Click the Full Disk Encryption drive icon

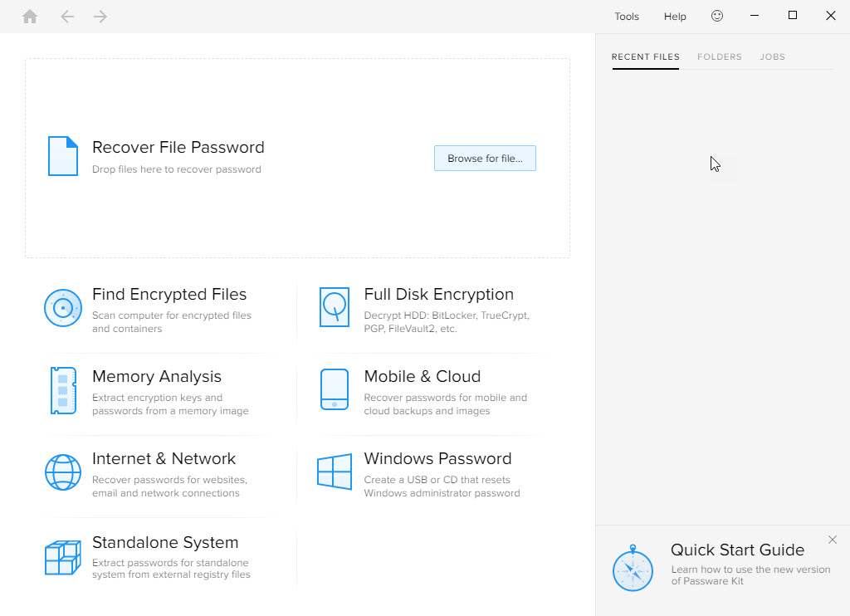click(335, 307)
